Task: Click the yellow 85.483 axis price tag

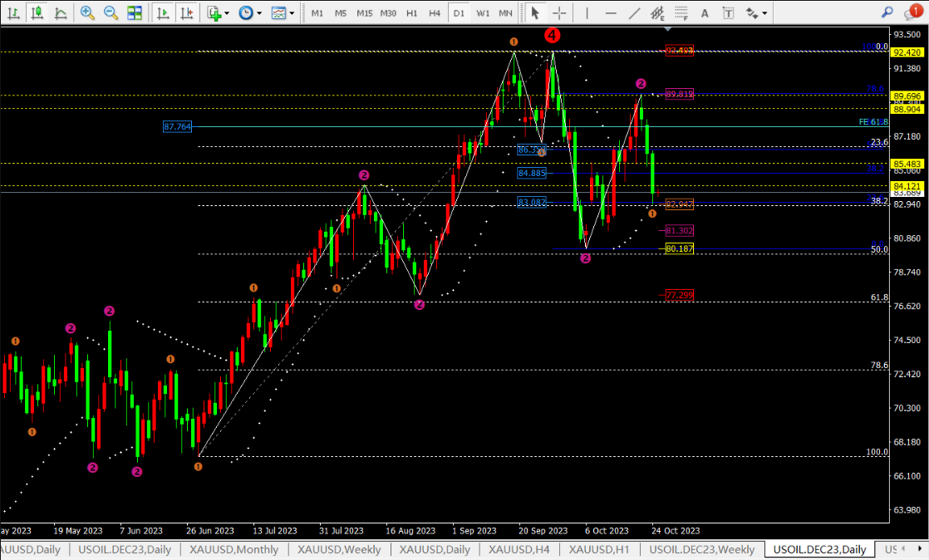Action: coord(907,164)
